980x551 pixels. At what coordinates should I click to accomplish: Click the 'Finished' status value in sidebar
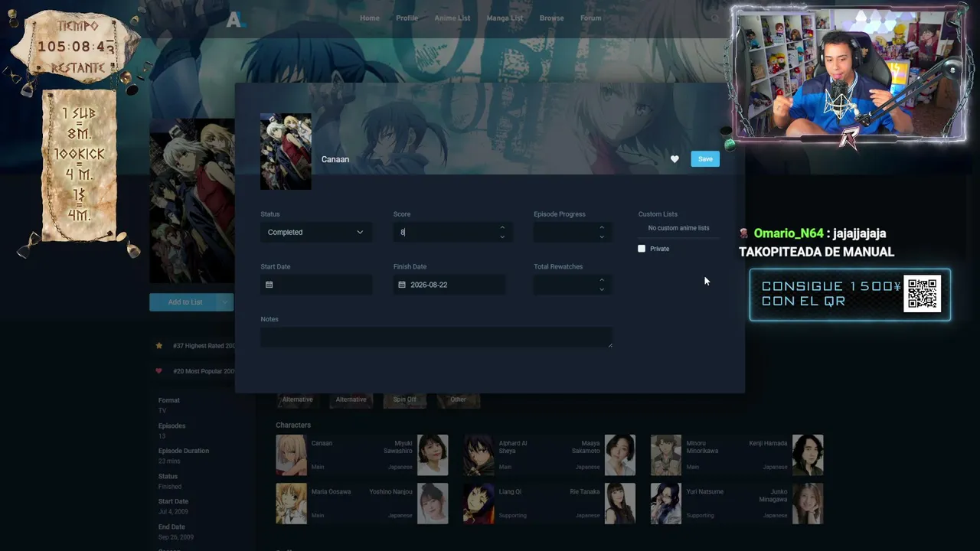170,486
